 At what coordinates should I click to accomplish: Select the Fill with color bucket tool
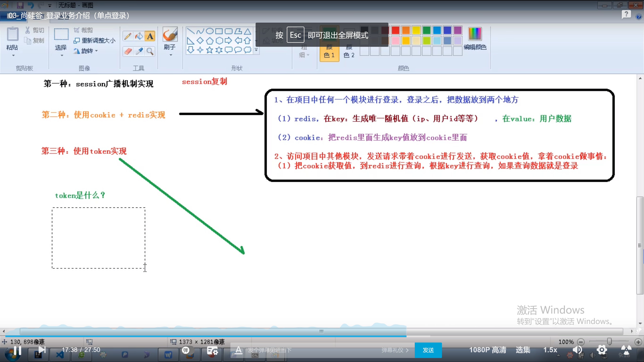139,37
